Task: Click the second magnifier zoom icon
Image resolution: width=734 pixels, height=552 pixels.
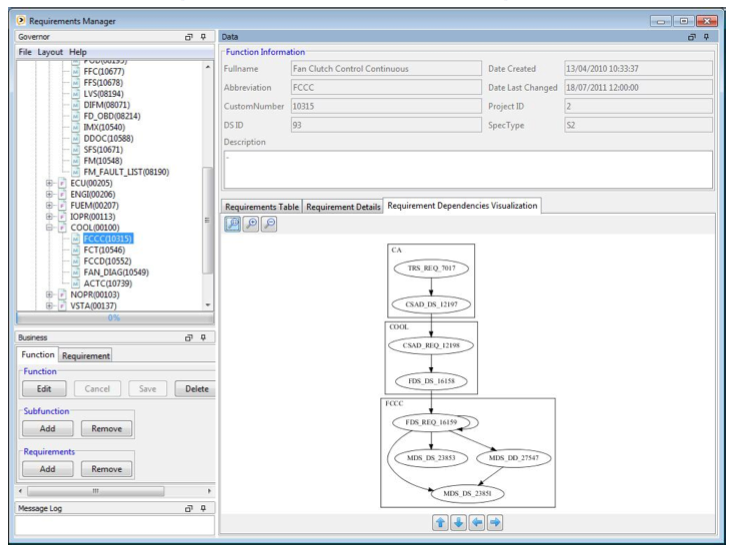Action: pos(251,224)
